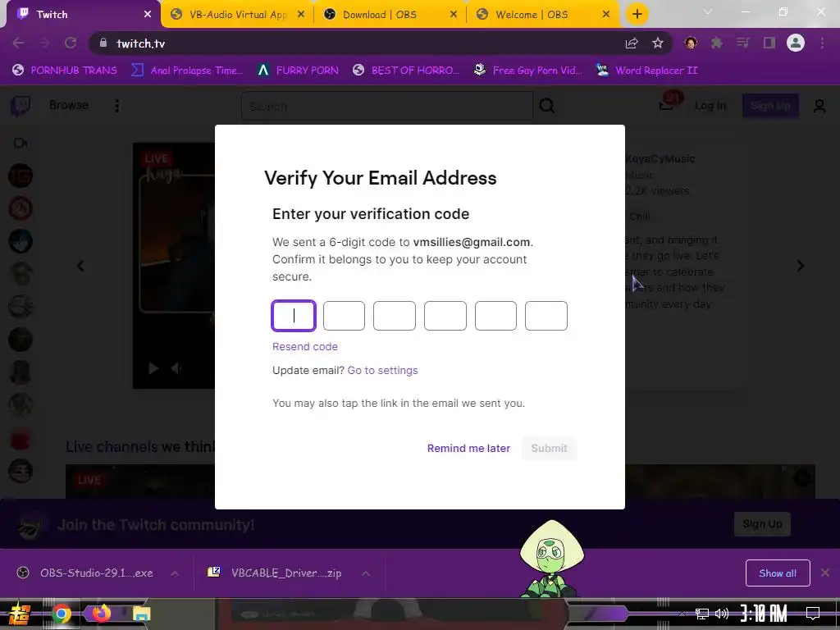This screenshot has height=630, width=840.
Task: Open the BEST OF HORRO... bookmark
Action: pyautogui.click(x=406, y=71)
